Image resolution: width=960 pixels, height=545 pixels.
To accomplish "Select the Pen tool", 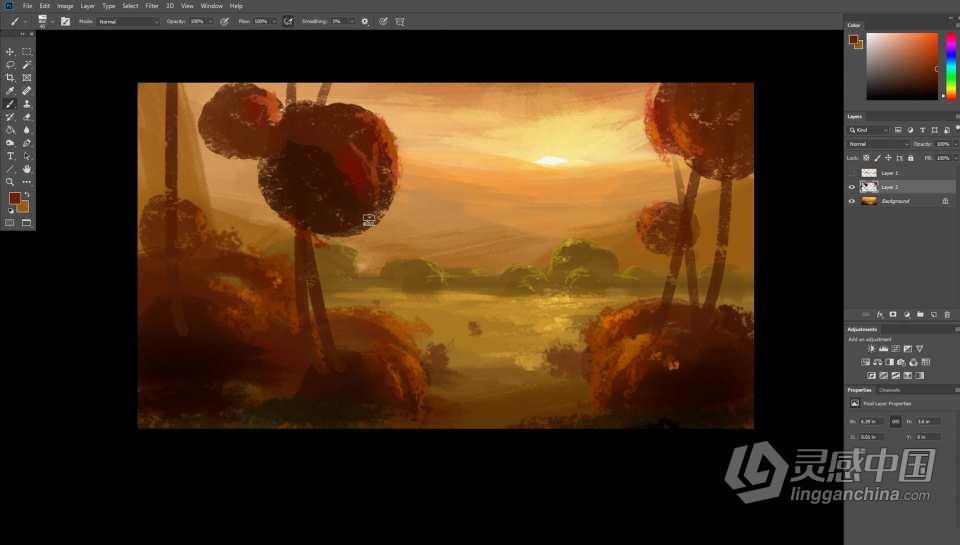I will (26, 143).
